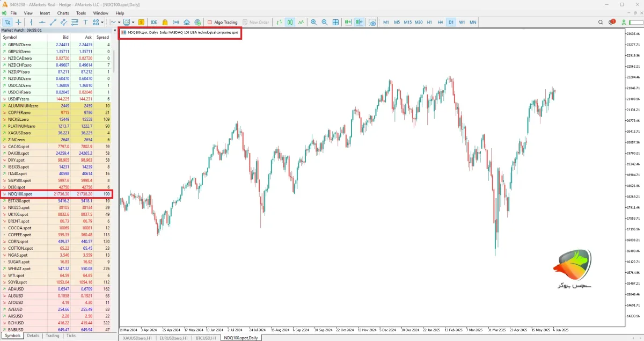Click the New Order button
Viewport: 644px width, 341px height.
click(256, 22)
